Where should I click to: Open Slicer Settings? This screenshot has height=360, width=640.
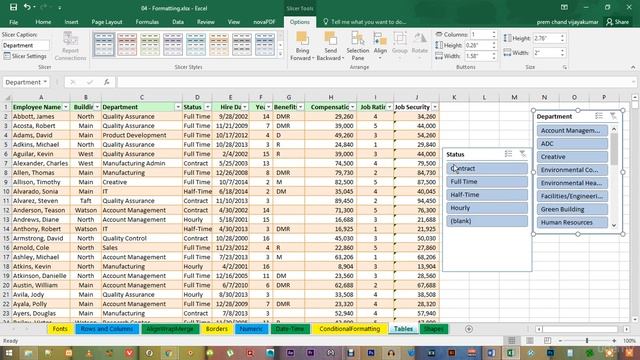point(25,56)
